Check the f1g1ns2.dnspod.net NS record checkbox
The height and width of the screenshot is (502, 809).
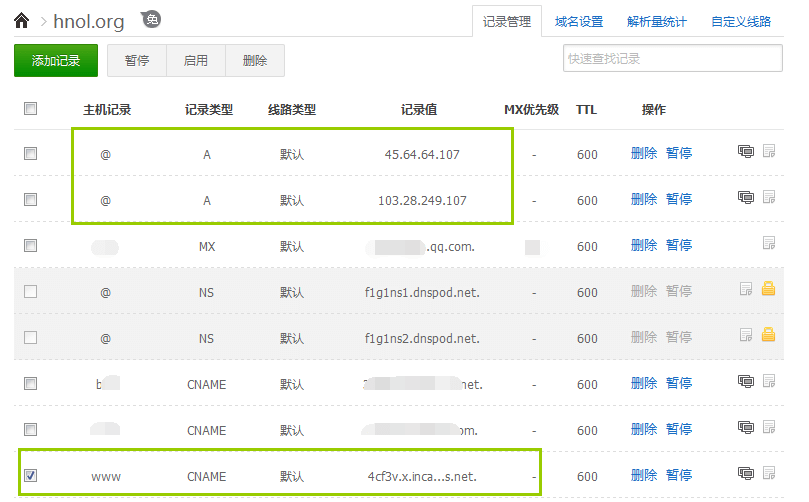30,337
